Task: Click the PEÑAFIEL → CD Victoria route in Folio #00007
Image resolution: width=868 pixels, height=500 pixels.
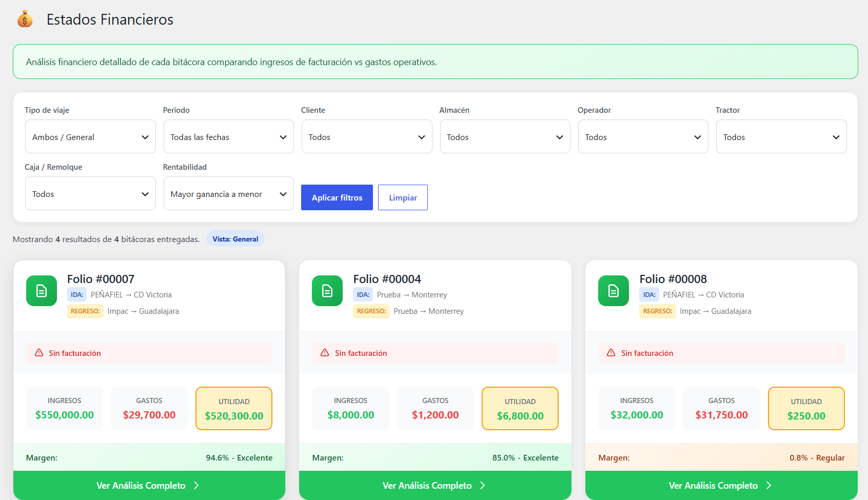Action: point(131,294)
